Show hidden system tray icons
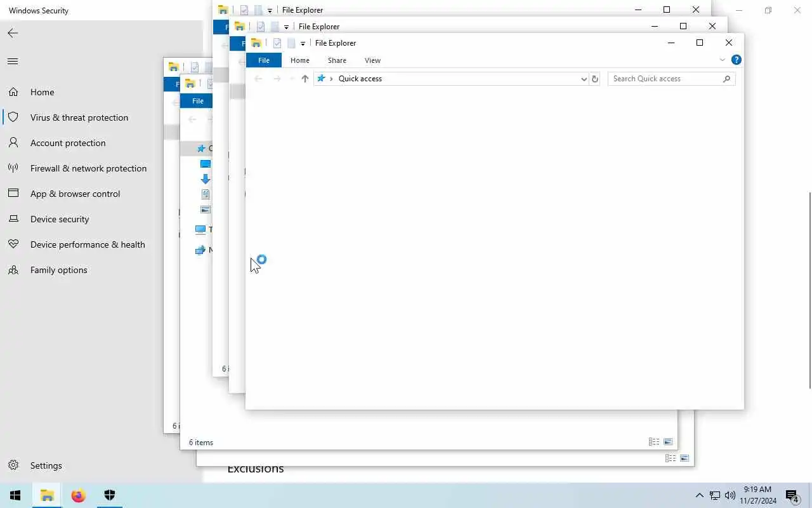 coord(699,495)
